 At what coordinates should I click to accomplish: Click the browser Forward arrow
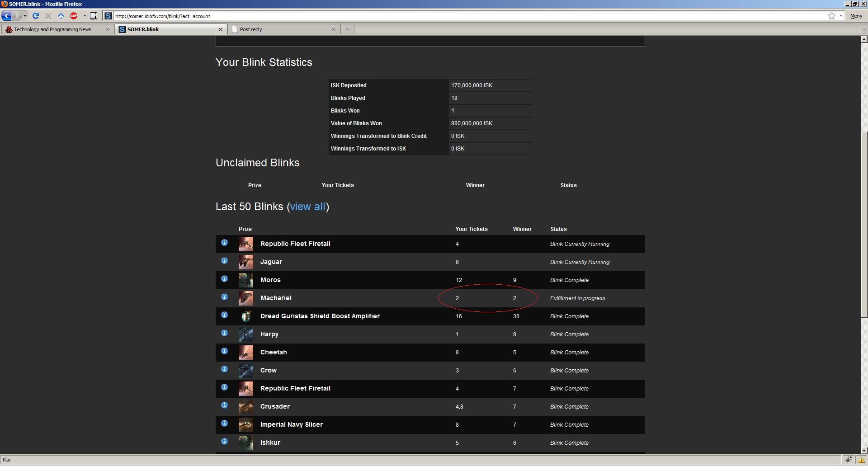[x=17, y=16]
